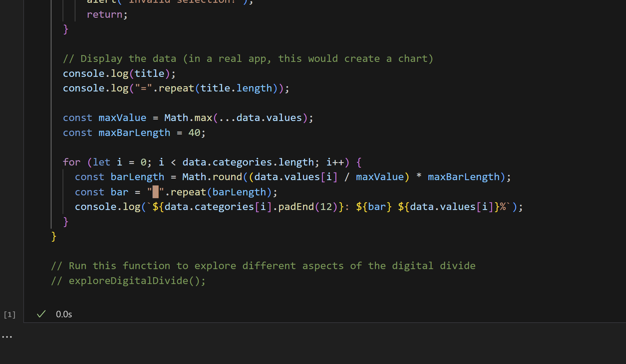The image size is (626, 364).
Task: Click data.categories.length in the loop condition
Action: click(248, 162)
